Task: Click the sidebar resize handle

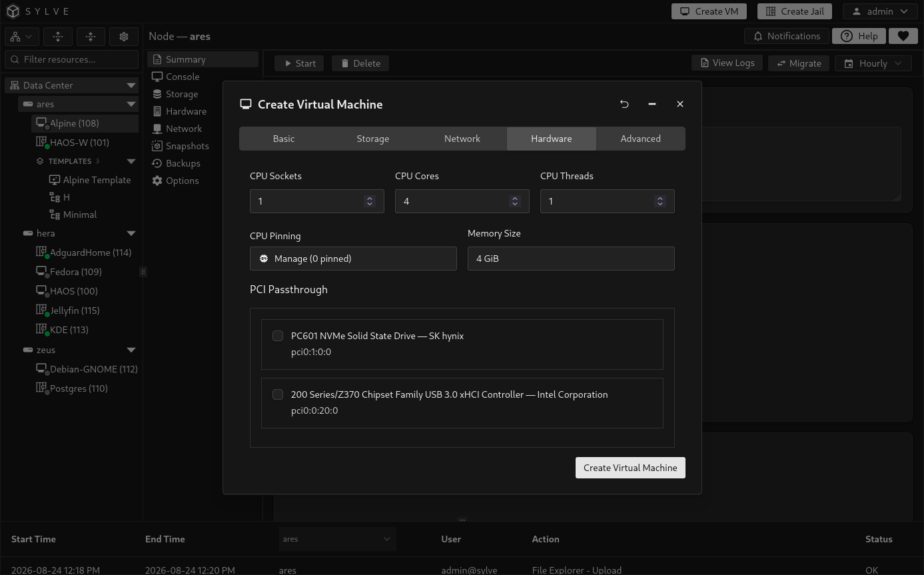Action: pyautogui.click(x=143, y=272)
